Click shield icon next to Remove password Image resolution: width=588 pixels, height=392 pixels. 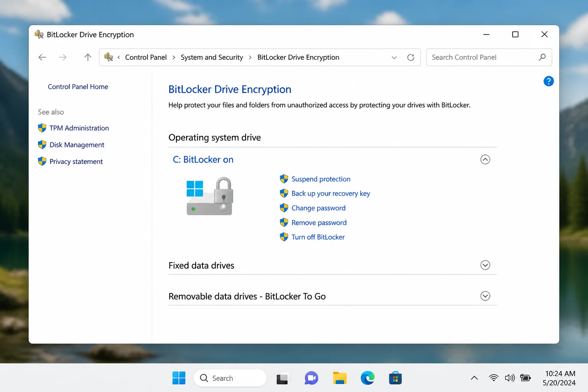tap(284, 222)
